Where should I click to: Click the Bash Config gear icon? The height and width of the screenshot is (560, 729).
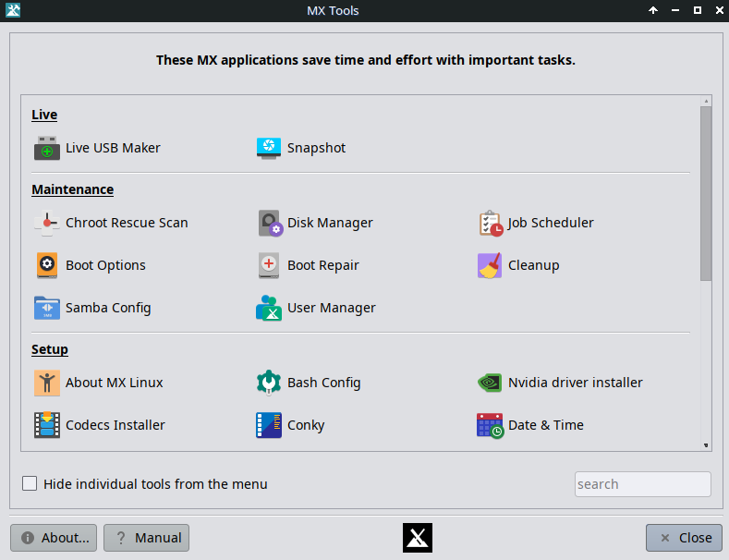[x=269, y=383]
